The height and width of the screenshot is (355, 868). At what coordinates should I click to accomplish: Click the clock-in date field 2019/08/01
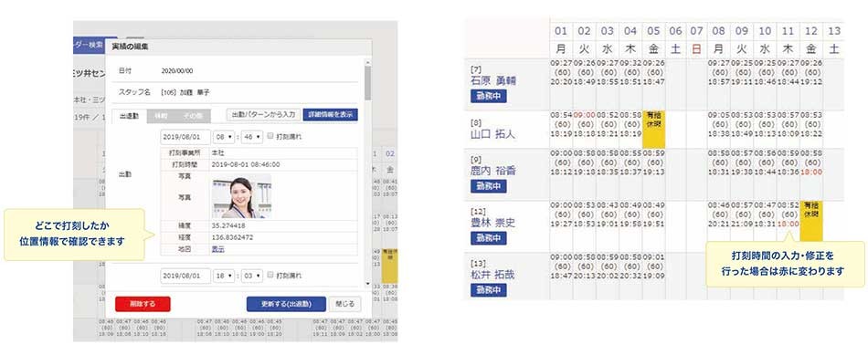(185, 137)
